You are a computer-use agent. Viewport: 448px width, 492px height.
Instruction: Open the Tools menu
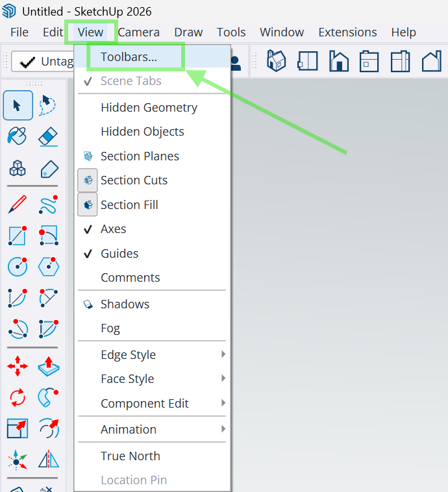tap(231, 32)
